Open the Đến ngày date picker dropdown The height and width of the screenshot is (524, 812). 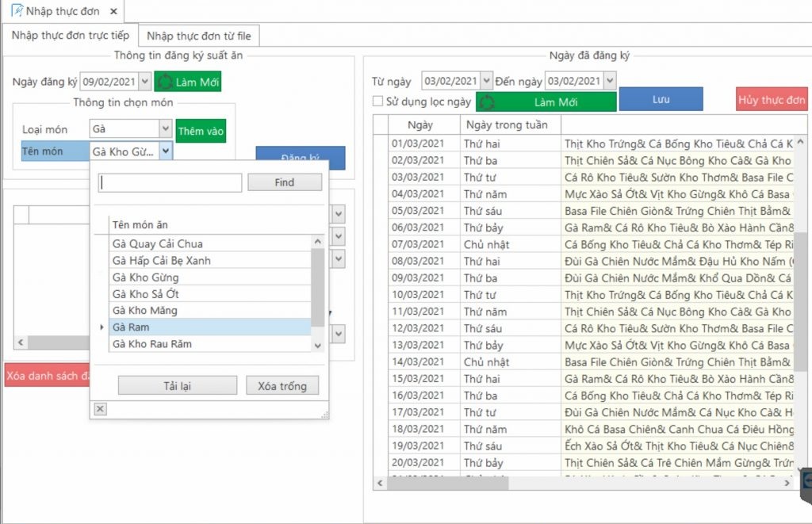pos(609,81)
